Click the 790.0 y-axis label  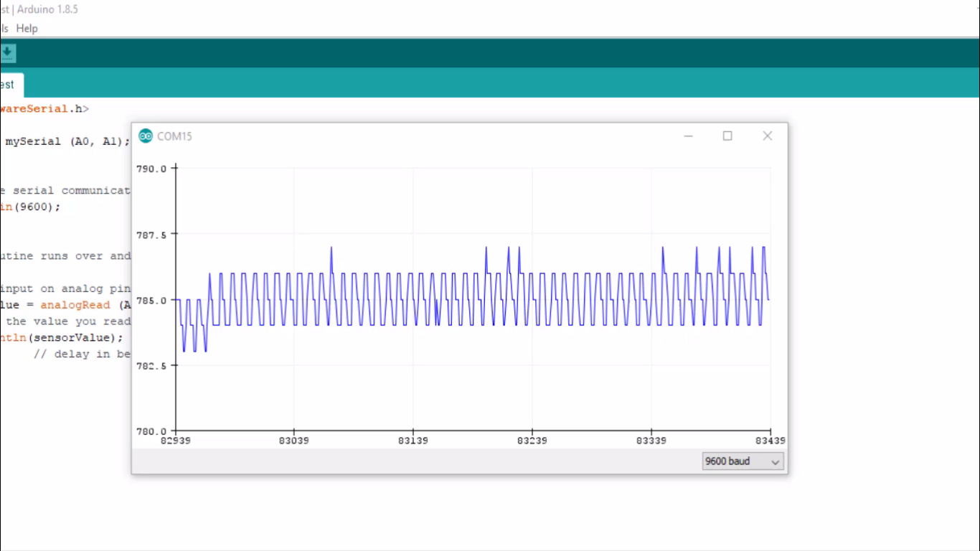pyautogui.click(x=151, y=169)
